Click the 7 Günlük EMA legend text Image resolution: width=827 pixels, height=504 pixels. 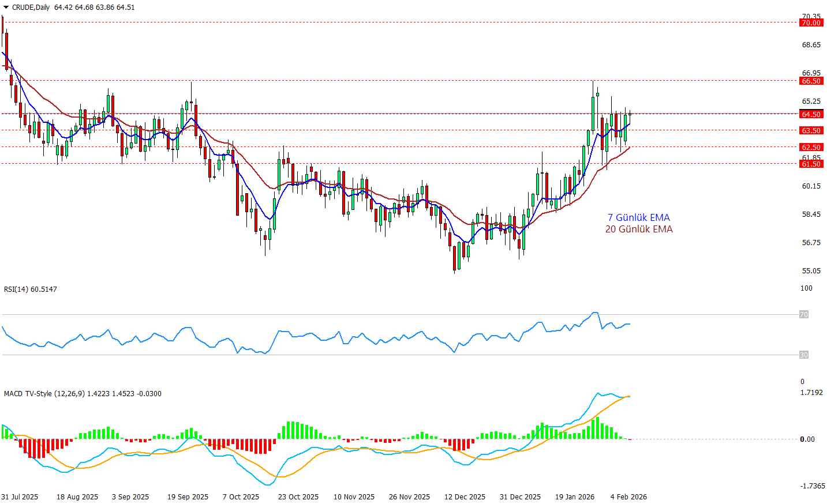click(x=638, y=217)
